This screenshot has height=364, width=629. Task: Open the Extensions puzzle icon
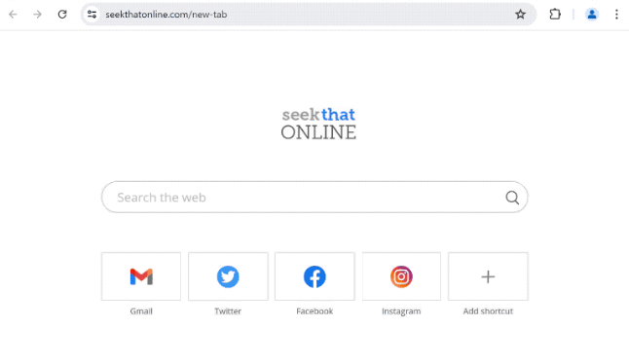555,15
